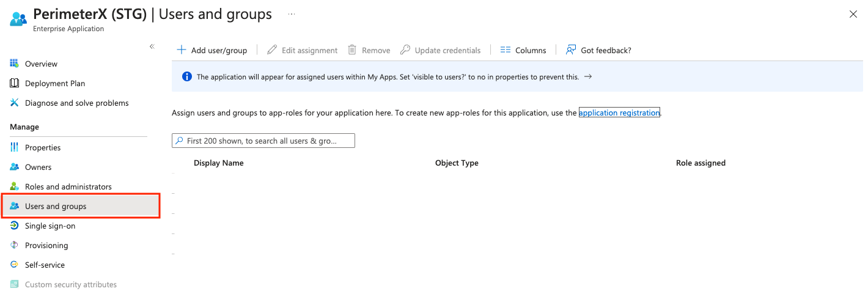
Task: Open the Columns chooser icon
Action: pyautogui.click(x=505, y=50)
